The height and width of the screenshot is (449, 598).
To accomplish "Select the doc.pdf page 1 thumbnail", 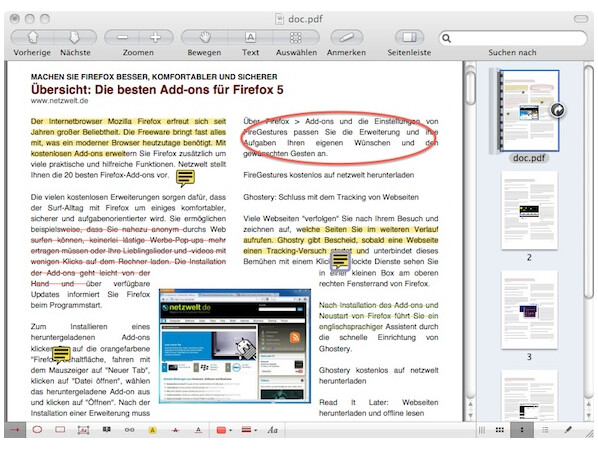I will tap(529, 111).
